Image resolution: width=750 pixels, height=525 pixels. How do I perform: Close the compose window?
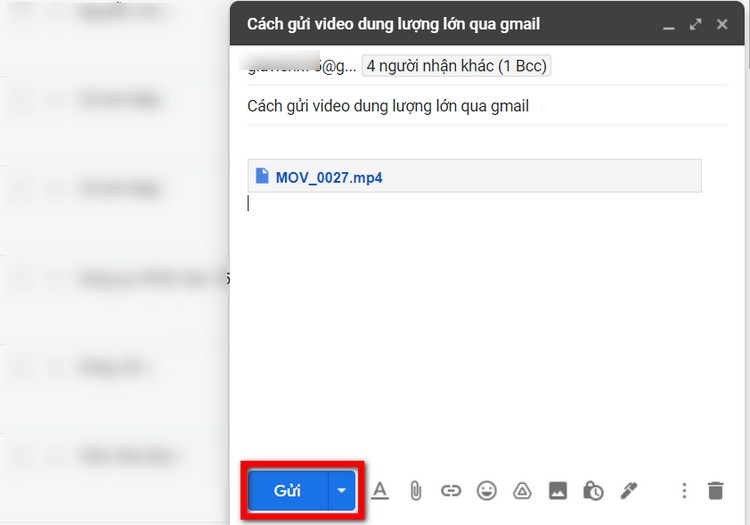(722, 24)
